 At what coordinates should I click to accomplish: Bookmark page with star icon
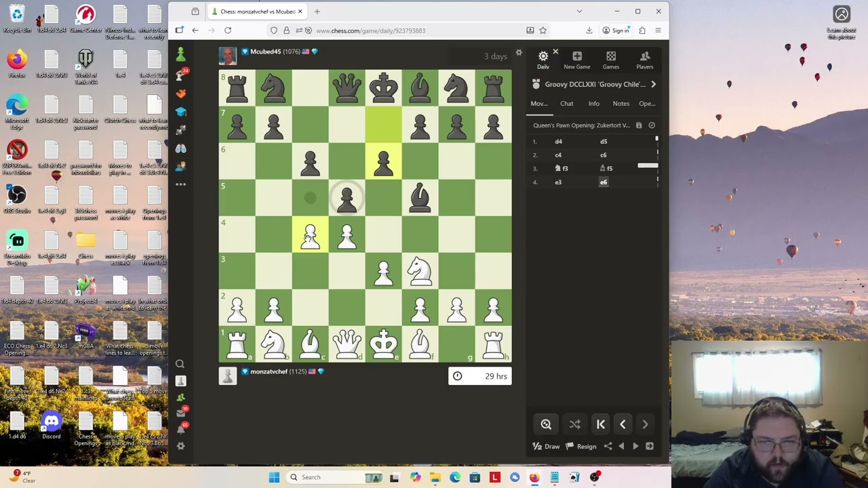(x=543, y=30)
